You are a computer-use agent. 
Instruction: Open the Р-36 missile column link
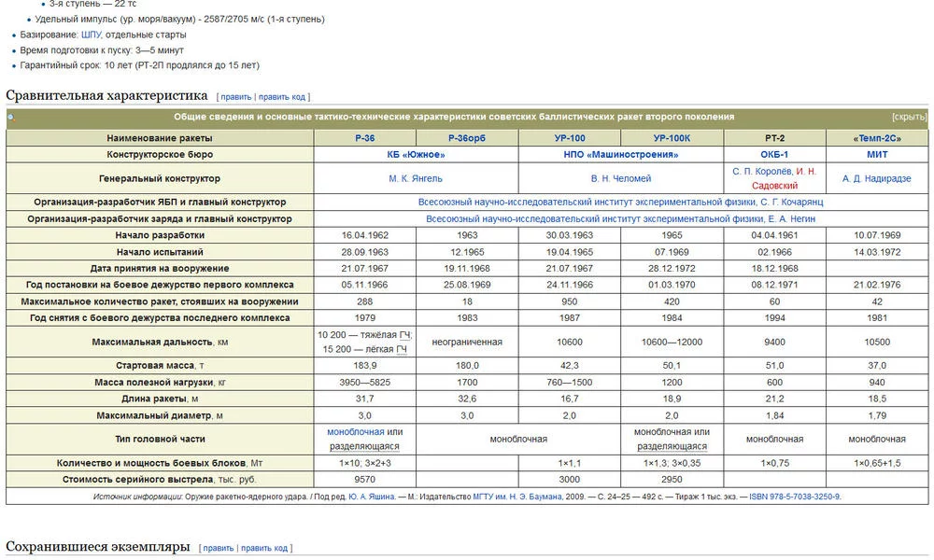(364, 138)
